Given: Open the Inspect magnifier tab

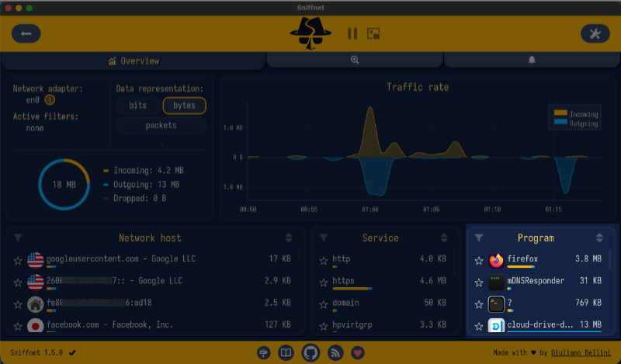Looking at the screenshot, I should tap(355, 60).
